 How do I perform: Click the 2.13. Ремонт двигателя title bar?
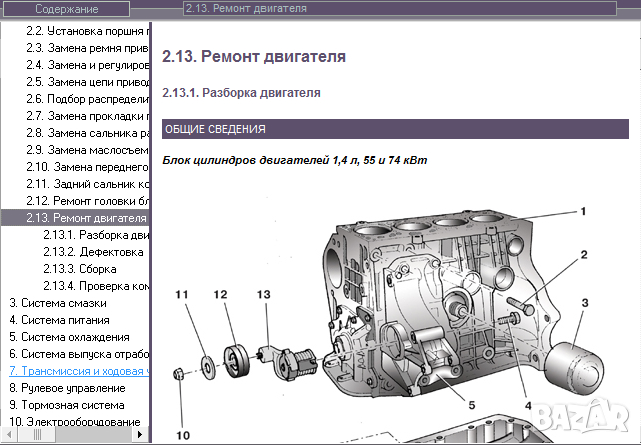[x=400, y=8]
